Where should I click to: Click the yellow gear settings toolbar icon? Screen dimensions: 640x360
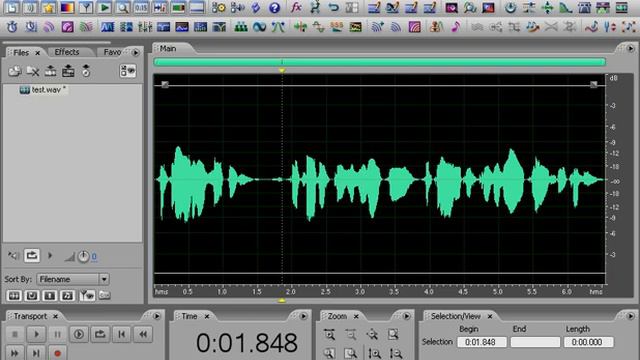(x=219, y=7)
